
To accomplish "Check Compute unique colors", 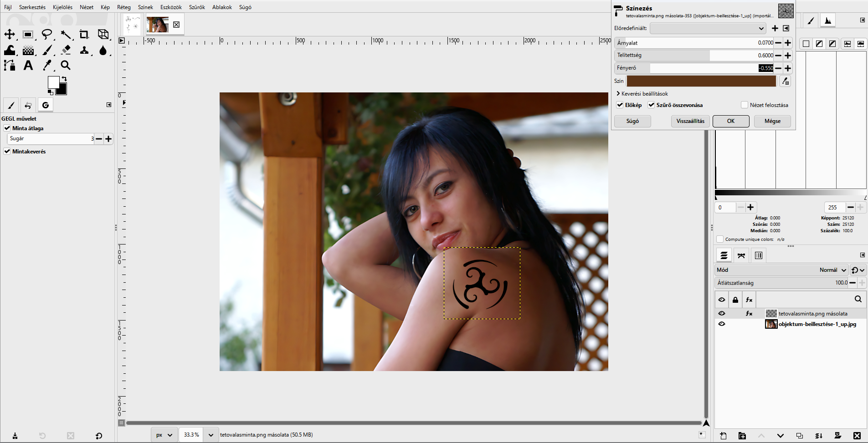I will (720, 239).
